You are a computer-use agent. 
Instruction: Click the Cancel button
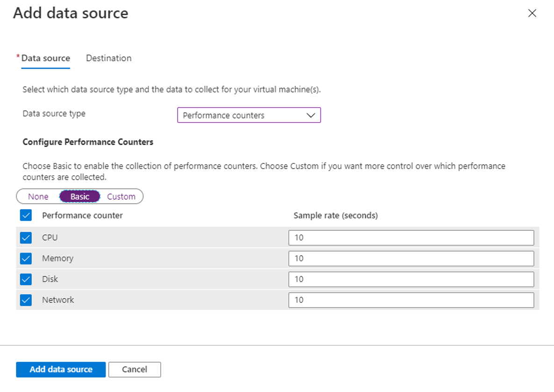click(x=135, y=369)
